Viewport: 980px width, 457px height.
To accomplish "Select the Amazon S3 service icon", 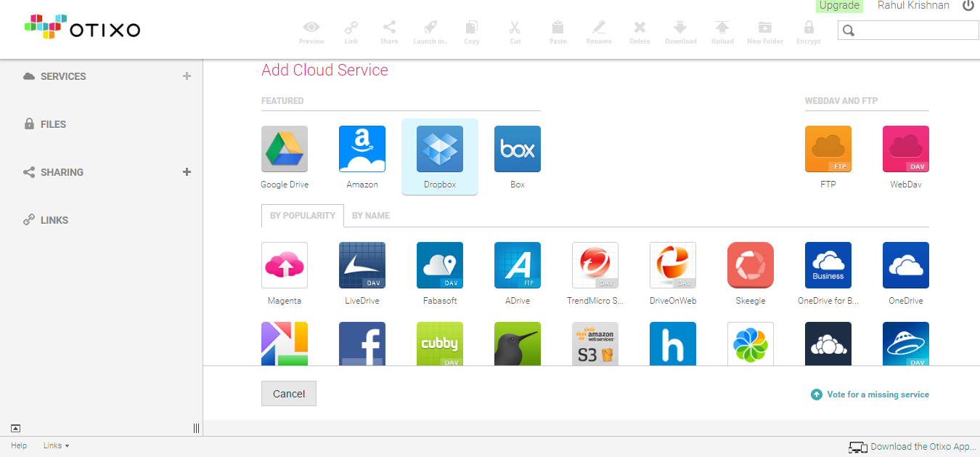I will pyautogui.click(x=595, y=344).
